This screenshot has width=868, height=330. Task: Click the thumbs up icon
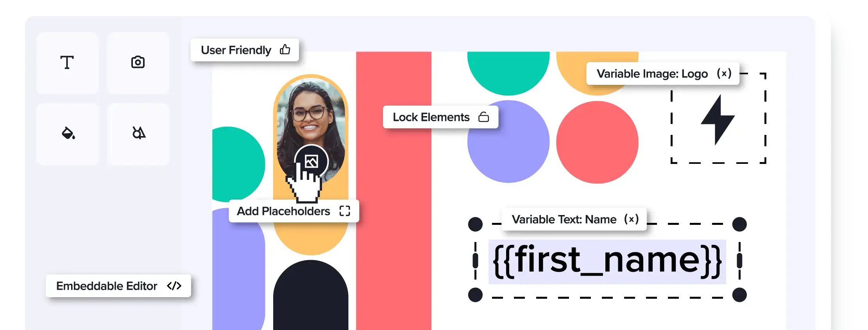[285, 50]
